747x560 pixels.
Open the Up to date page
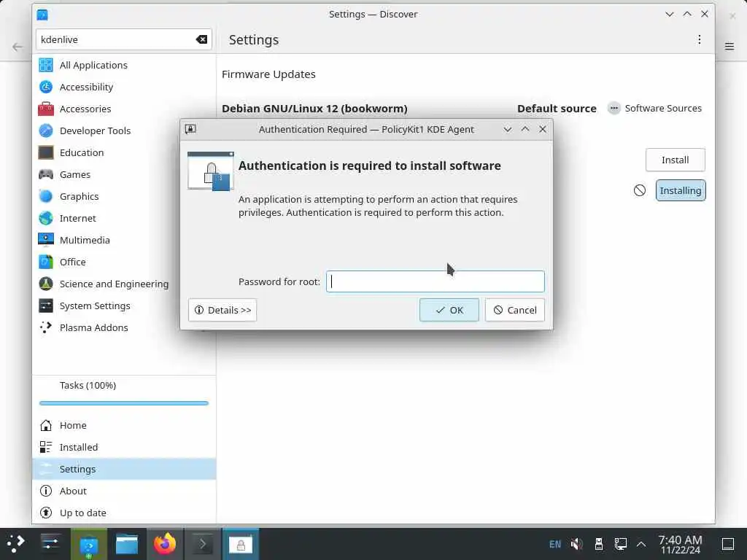coord(124,513)
